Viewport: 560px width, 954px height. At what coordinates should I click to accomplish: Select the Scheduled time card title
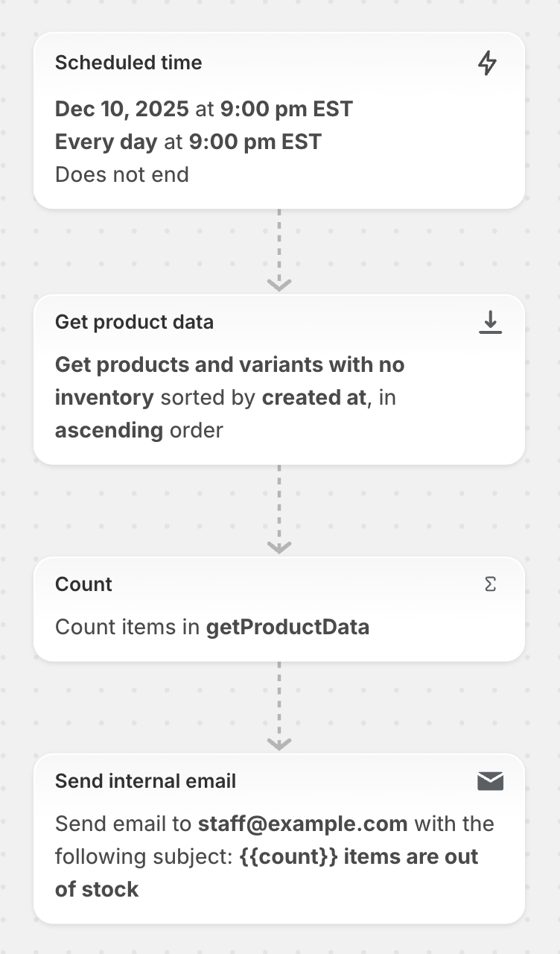pyautogui.click(x=128, y=63)
